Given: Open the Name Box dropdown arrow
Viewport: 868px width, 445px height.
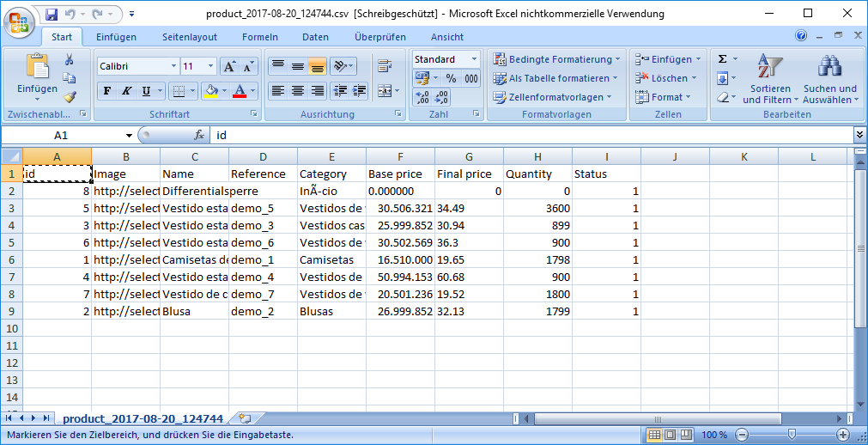Looking at the screenshot, I should click(129, 135).
